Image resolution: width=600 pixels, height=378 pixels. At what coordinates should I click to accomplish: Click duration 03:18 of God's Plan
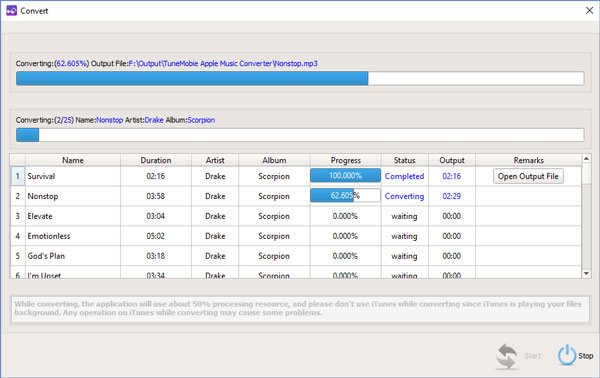coord(156,256)
